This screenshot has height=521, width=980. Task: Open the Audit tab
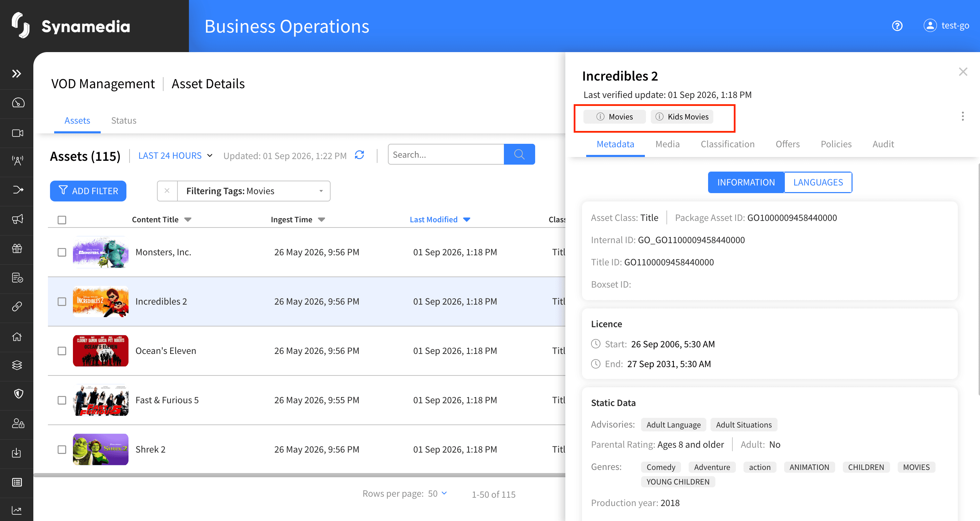[883, 144]
